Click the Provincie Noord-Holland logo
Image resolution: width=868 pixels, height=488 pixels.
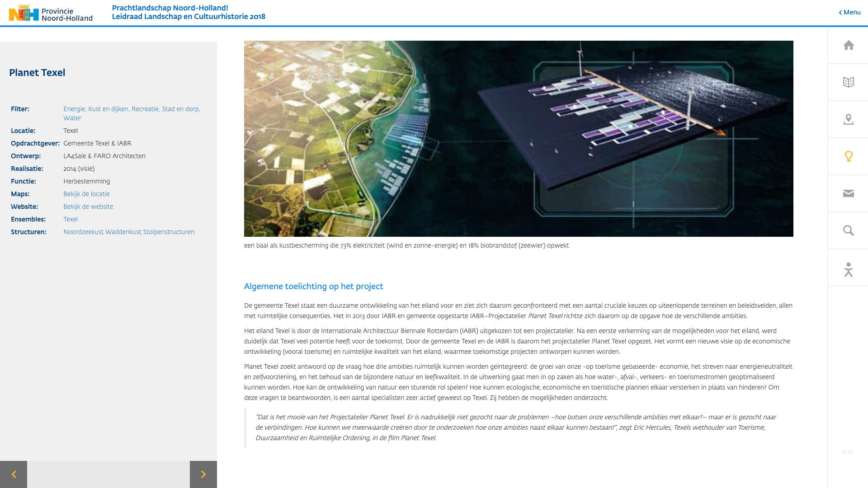pyautogui.click(x=51, y=13)
